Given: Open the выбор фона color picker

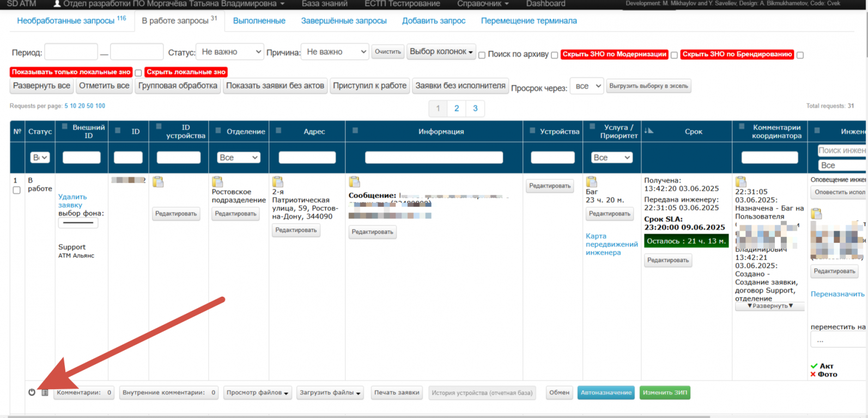Looking at the screenshot, I should (78, 222).
